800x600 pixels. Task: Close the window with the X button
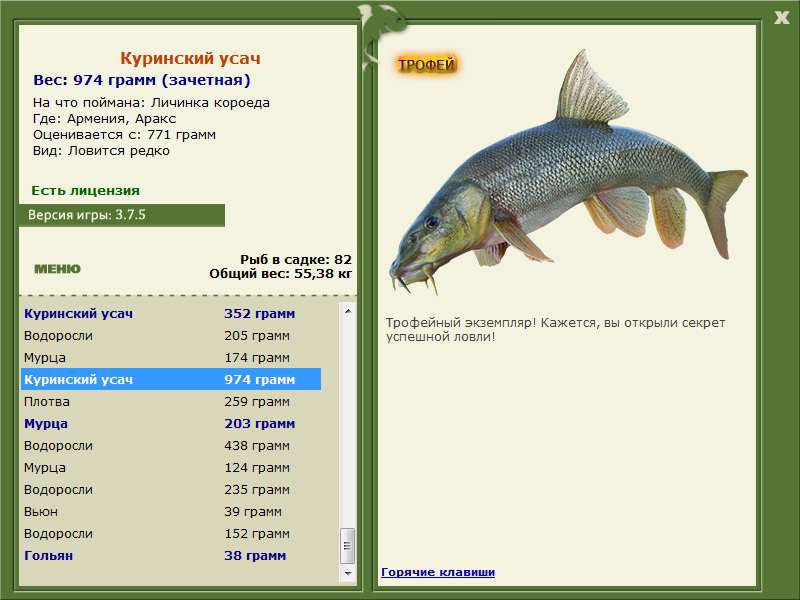click(x=781, y=16)
